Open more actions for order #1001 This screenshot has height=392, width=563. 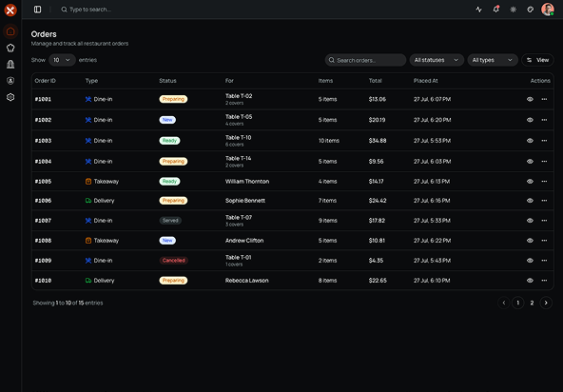[x=544, y=99]
